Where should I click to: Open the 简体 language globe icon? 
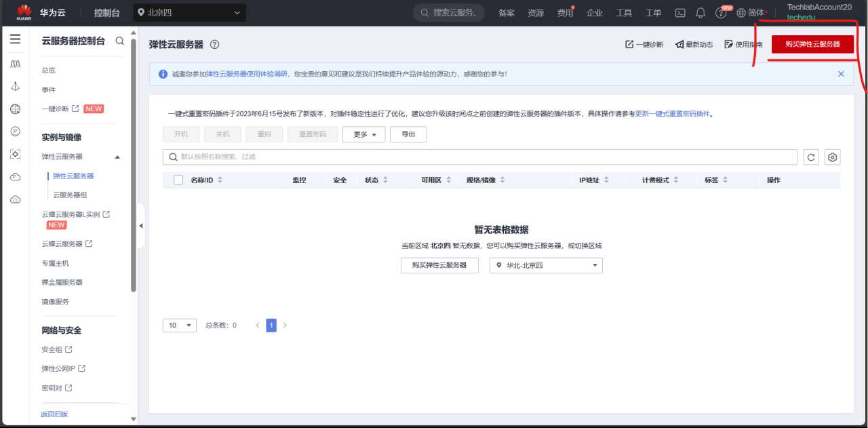pos(741,12)
